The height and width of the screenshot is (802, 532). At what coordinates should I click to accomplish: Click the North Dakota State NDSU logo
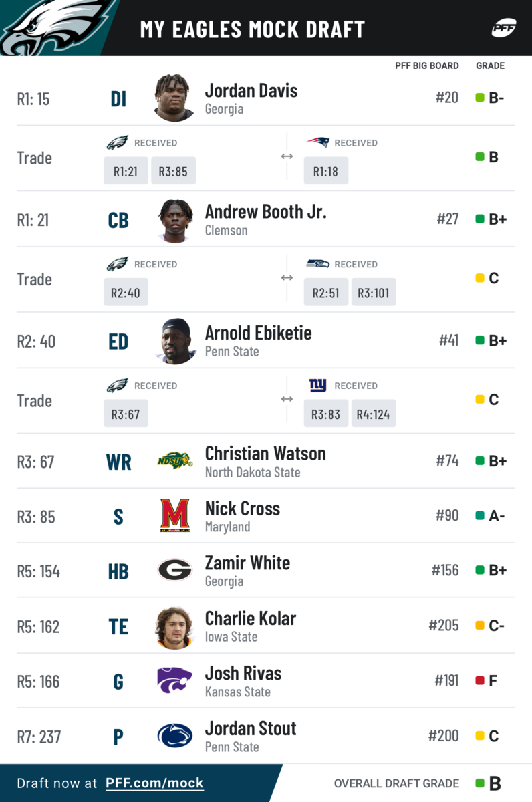pos(175,460)
